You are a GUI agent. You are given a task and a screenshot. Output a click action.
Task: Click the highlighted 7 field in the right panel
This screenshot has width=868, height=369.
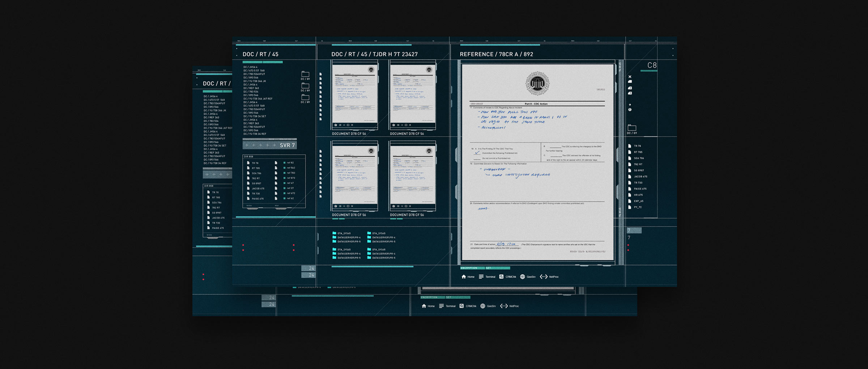pos(634,230)
